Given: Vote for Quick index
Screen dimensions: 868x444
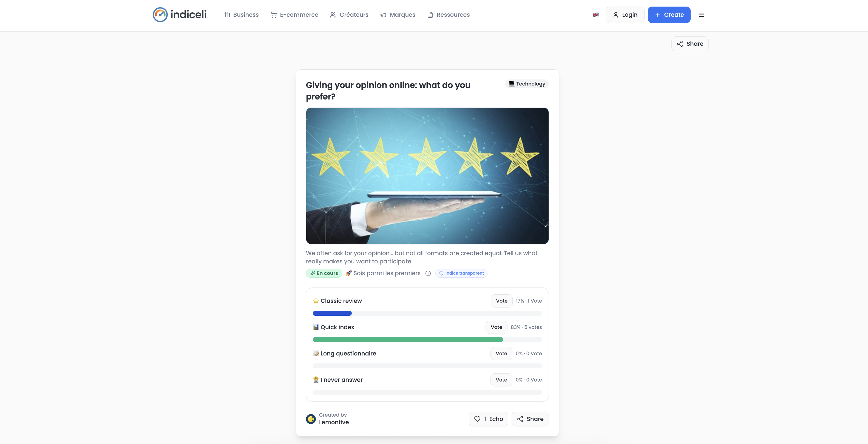Looking at the screenshot, I should click(x=496, y=327).
